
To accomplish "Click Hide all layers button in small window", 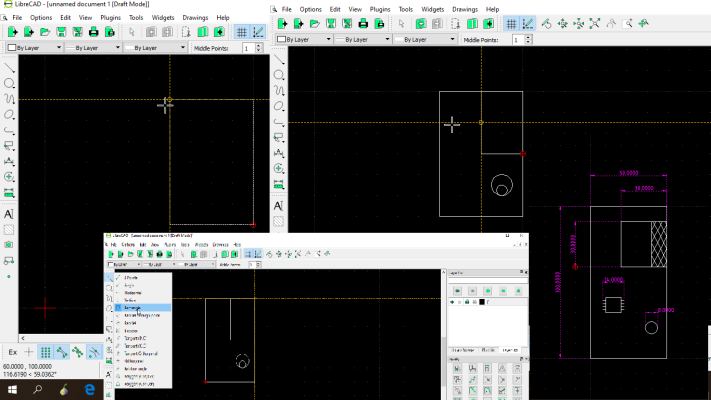I will click(x=472, y=291).
